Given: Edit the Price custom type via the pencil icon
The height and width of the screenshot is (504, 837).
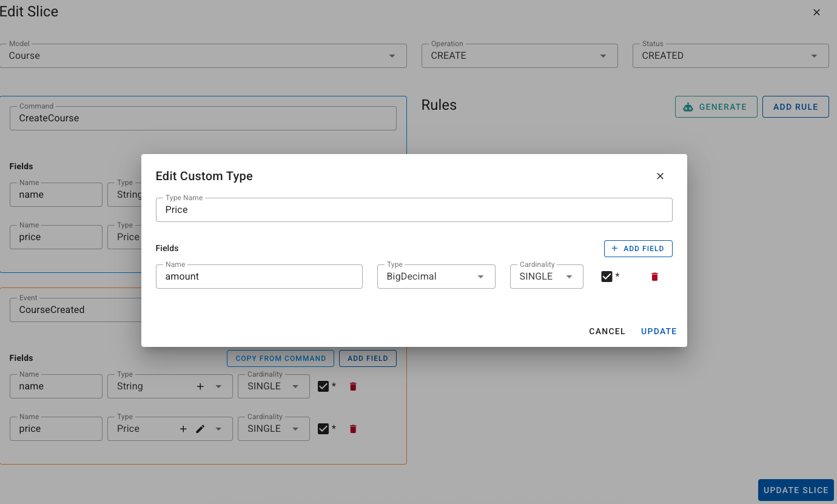Looking at the screenshot, I should coord(200,429).
